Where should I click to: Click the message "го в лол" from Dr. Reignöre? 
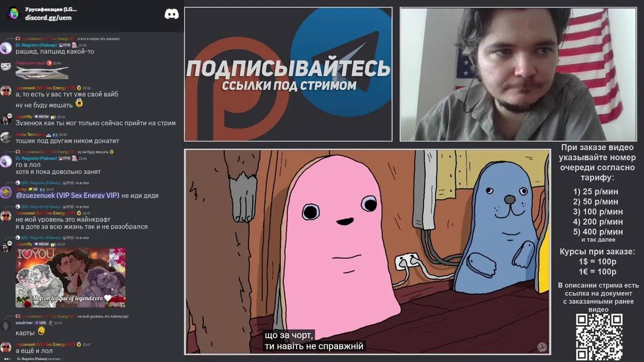(28, 165)
